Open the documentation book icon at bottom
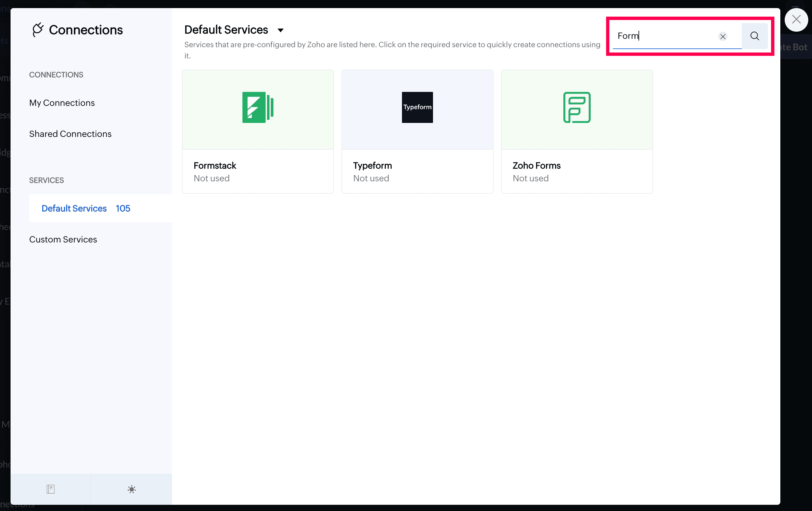This screenshot has width=812, height=511. [51, 489]
